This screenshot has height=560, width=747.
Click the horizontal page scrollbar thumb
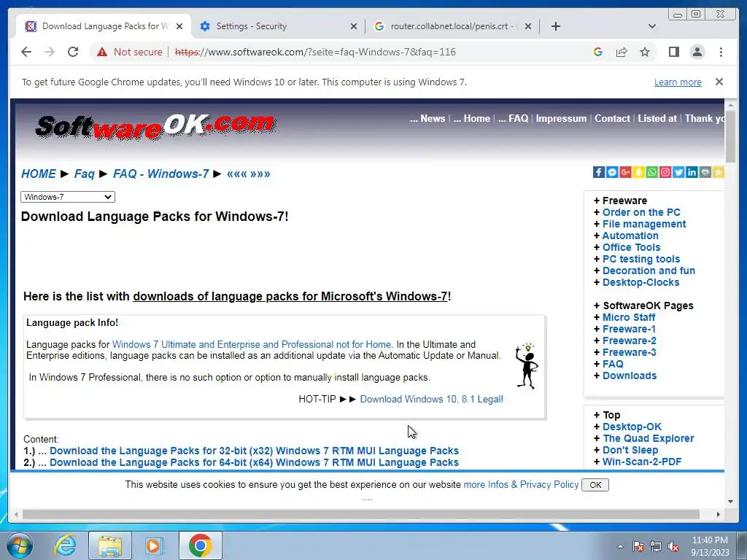coord(361,514)
